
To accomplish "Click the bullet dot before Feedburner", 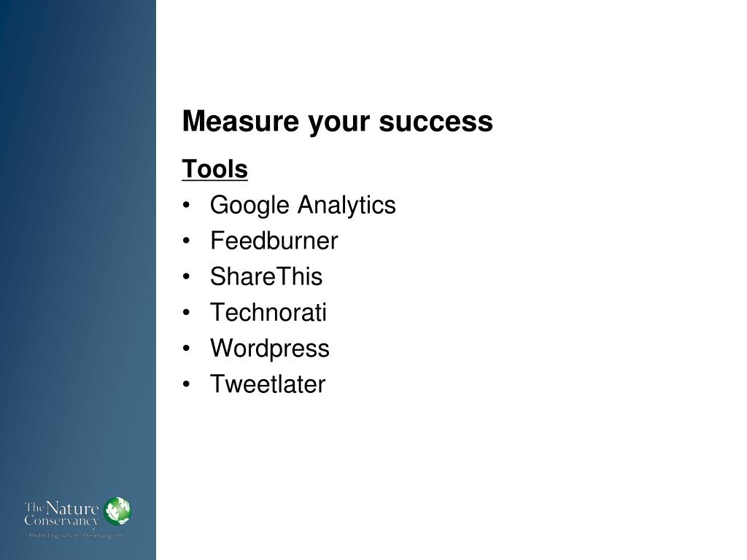I will [186, 241].
